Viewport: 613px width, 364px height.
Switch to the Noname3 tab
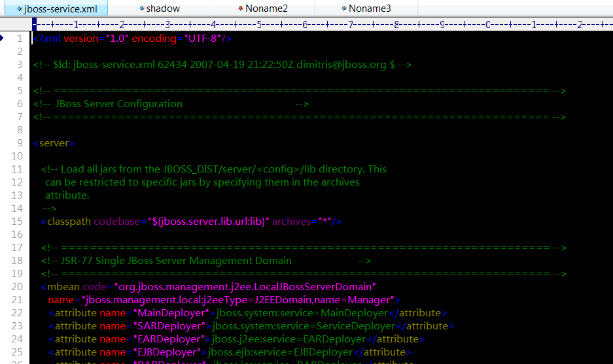(x=366, y=8)
